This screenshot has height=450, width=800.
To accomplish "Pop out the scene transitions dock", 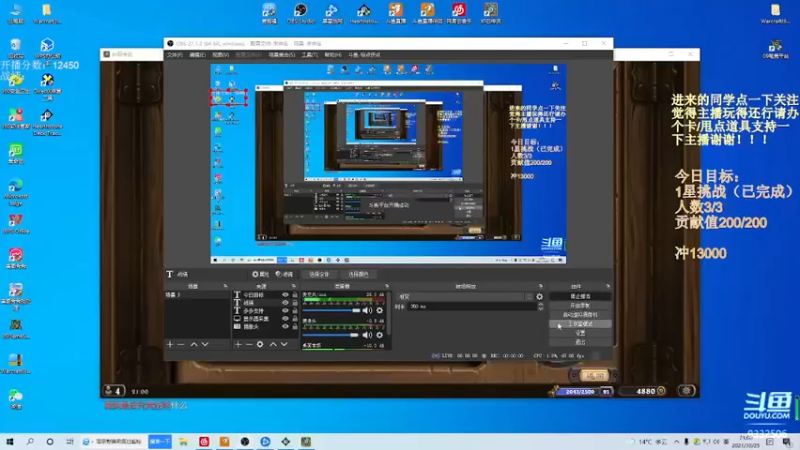I will 541,286.
